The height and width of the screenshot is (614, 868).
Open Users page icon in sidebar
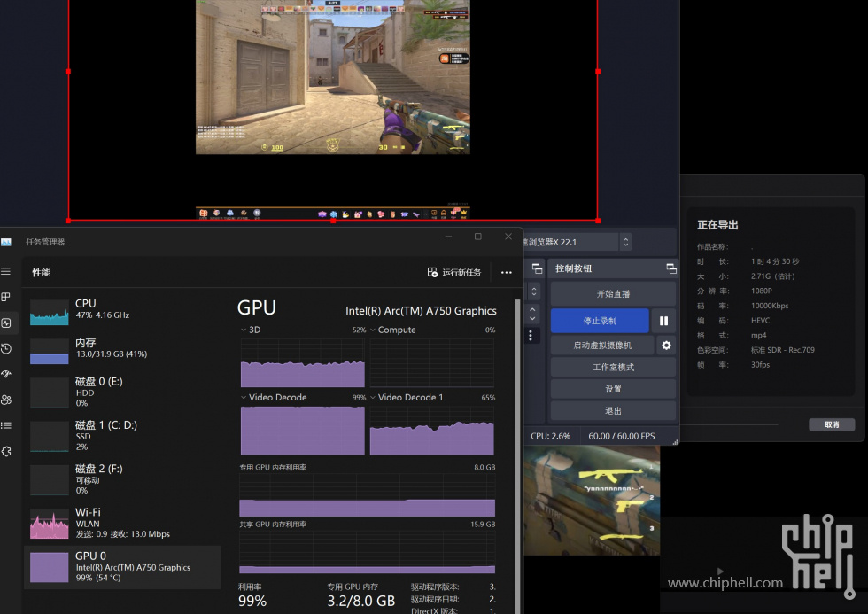(x=6, y=400)
